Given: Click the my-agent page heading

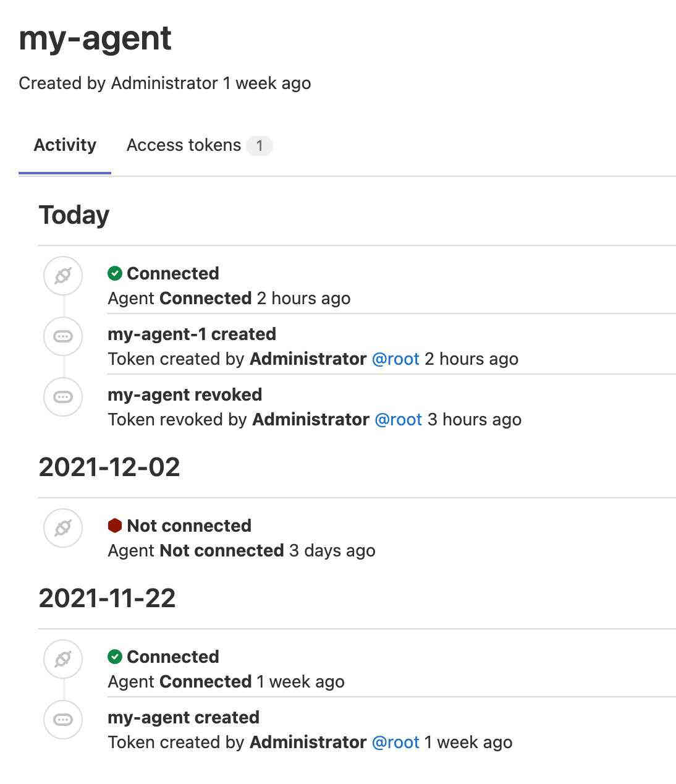Looking at the screenshot, I should tap(95, 39).
